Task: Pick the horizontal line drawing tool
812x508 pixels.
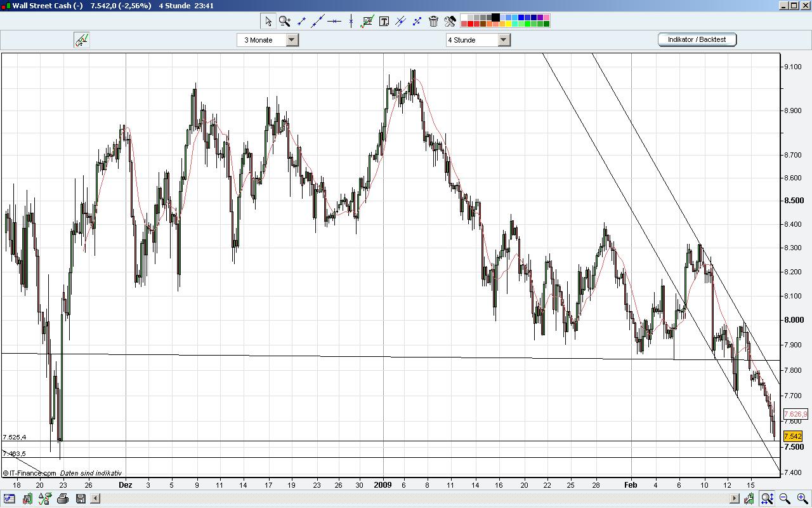Action: [x=334, y=21]
